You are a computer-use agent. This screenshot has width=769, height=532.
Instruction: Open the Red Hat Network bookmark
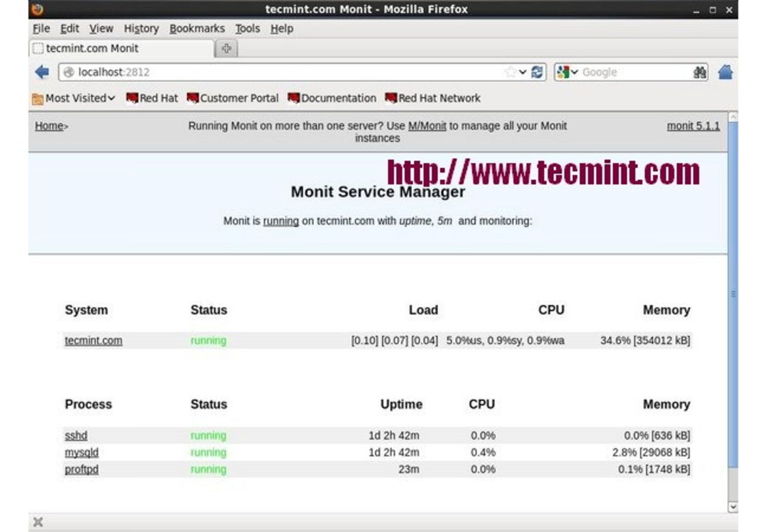coord(433,98)
